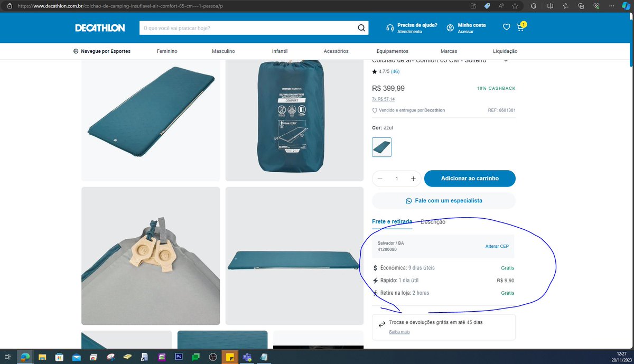Click the Read aloud icon in address bar
This screenshot has height=364, width=634.
tap(500, 5)
